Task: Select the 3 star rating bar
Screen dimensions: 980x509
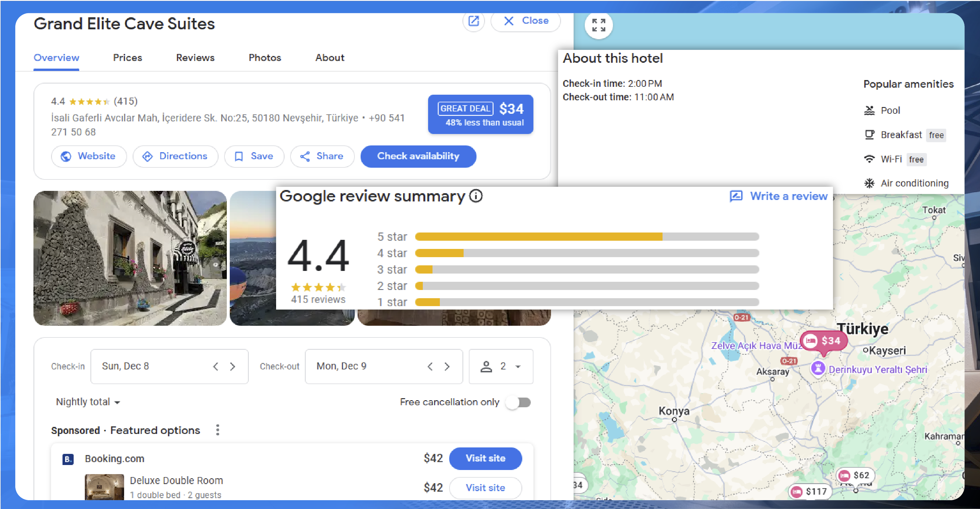Action: click(587, 269)
